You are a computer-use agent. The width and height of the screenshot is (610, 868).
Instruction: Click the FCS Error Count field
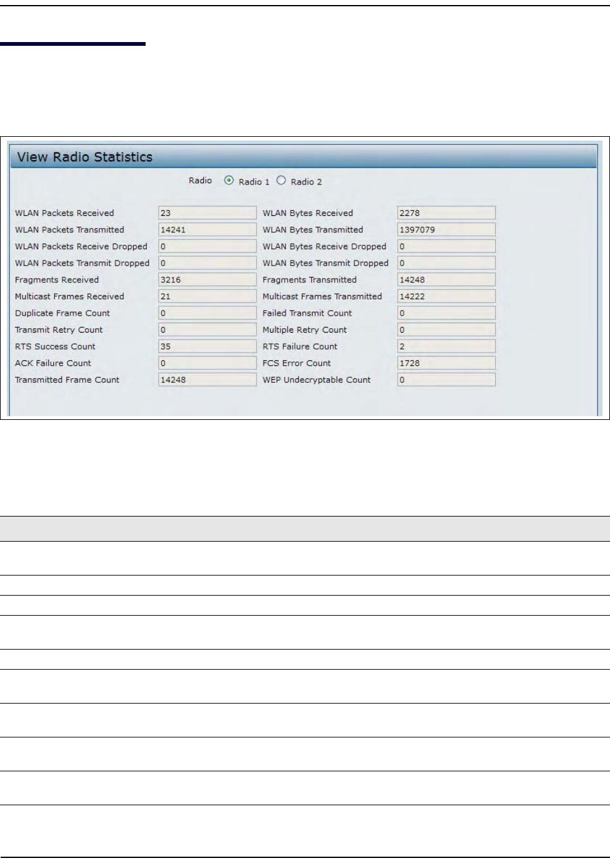[x=446, y=363]
